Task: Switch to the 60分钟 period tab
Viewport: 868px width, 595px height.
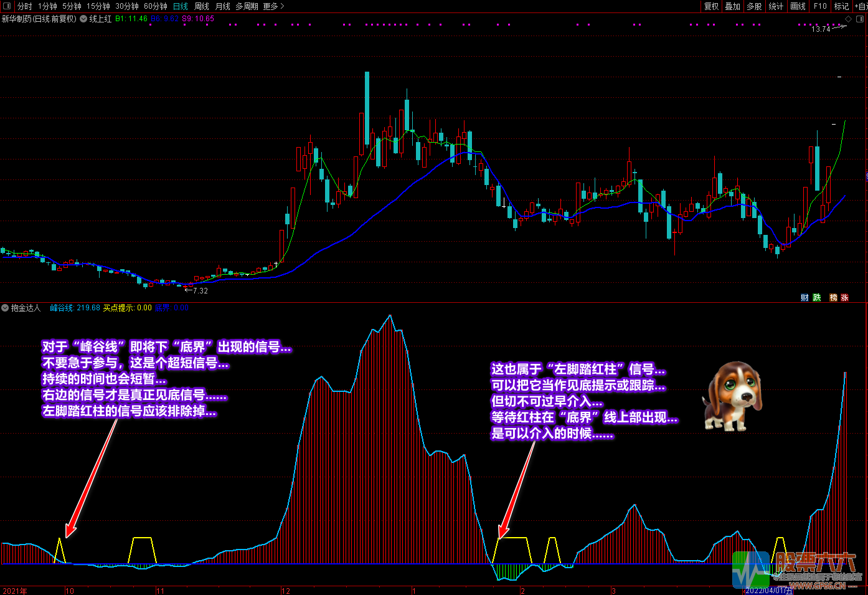Action: 155,6
